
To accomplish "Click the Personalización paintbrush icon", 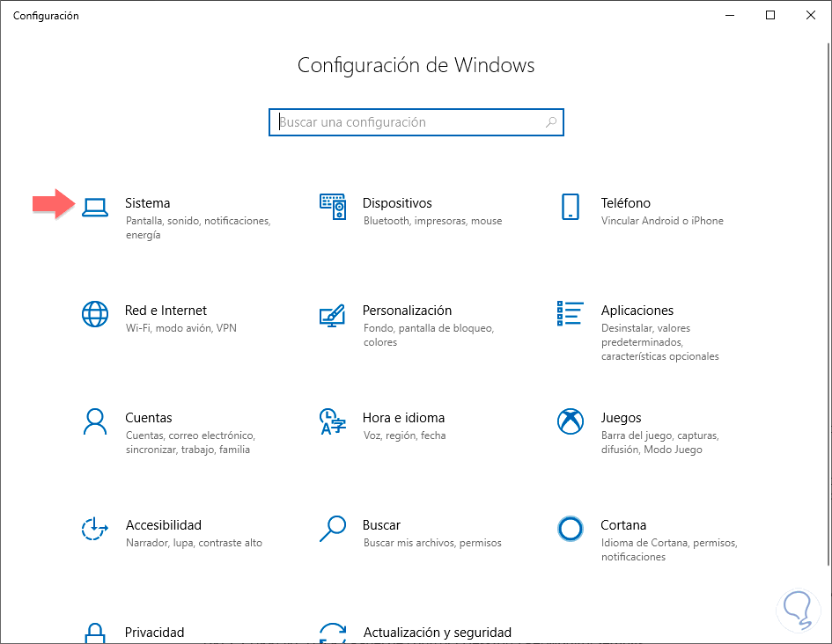I will coord(333,315).
